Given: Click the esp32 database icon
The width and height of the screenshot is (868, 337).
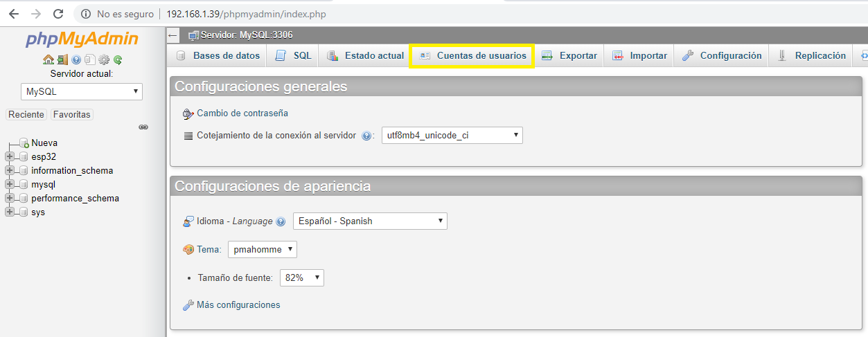Looking at the screenshot, I should [24, 157].
